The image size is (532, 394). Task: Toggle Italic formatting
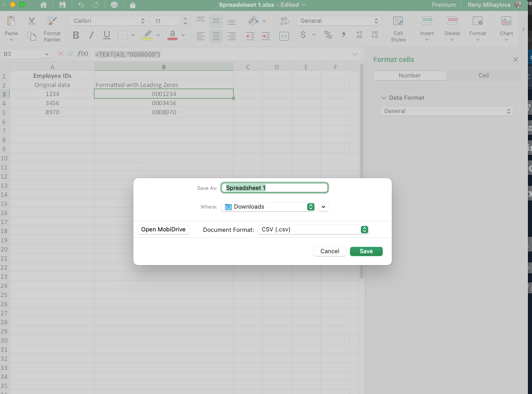(x=91, y=35)
